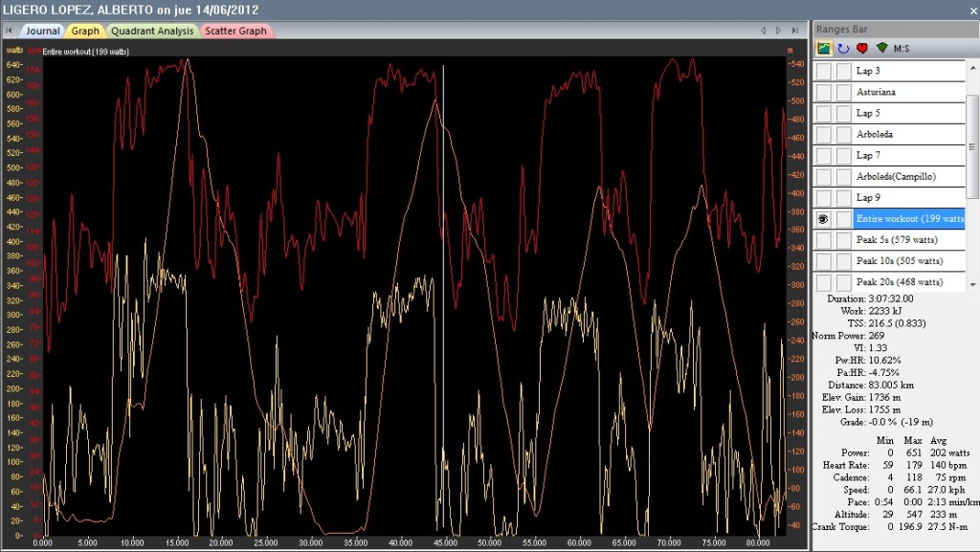This screenshot has height=552, width=980.
Task: Open the Quadrant Analysis tab
Action: tap(152, 31)
